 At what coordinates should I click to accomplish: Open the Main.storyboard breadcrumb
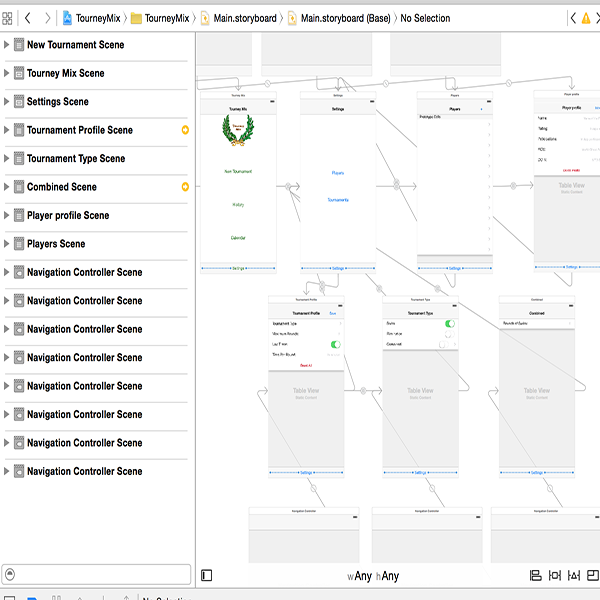coord(239,18)
